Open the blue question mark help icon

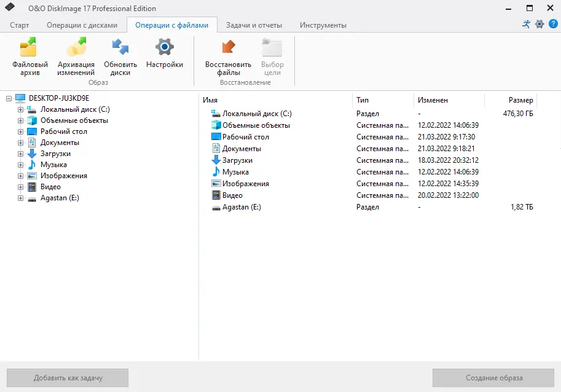[553, 24]
